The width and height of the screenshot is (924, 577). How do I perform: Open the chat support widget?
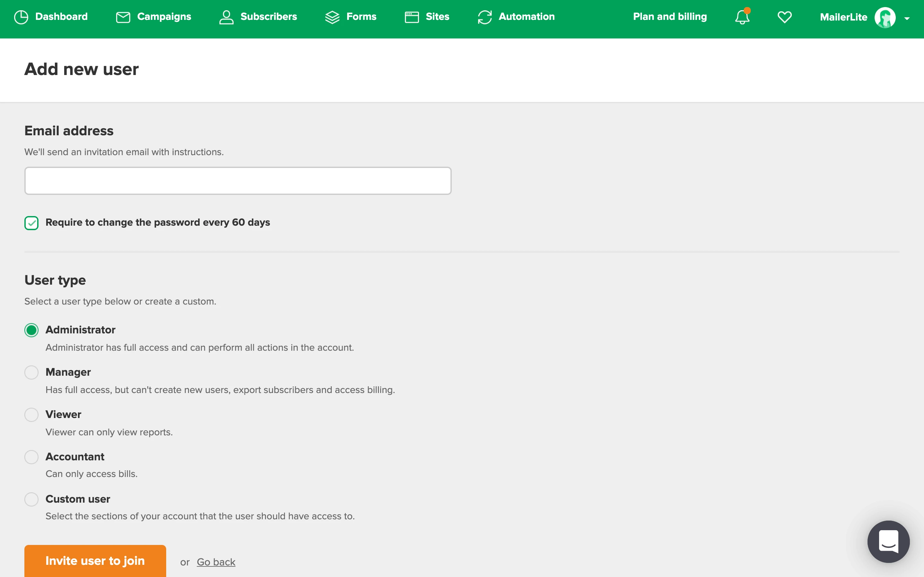pyautogui.click(x=888, y=541)
